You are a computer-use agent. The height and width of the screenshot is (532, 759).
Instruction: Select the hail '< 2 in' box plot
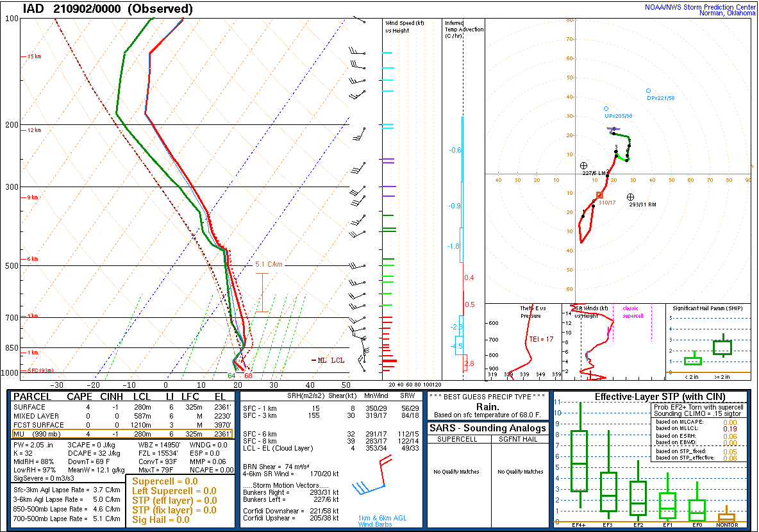693,361
